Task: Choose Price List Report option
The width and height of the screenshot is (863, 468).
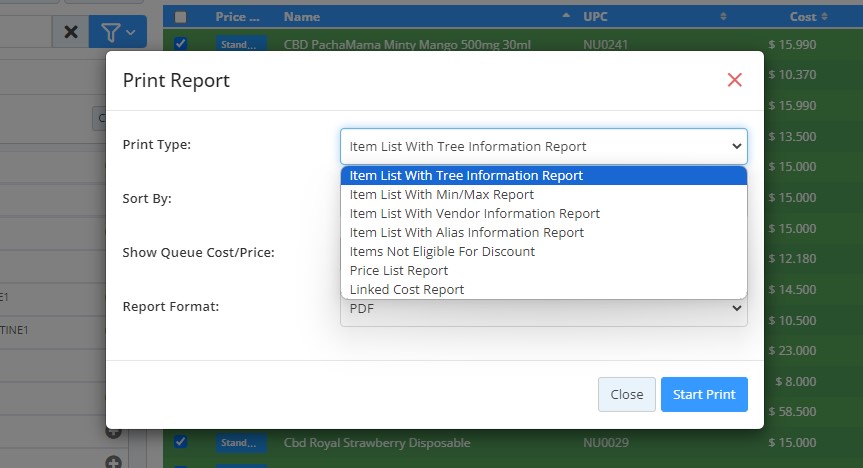Action: click(544, 270)
